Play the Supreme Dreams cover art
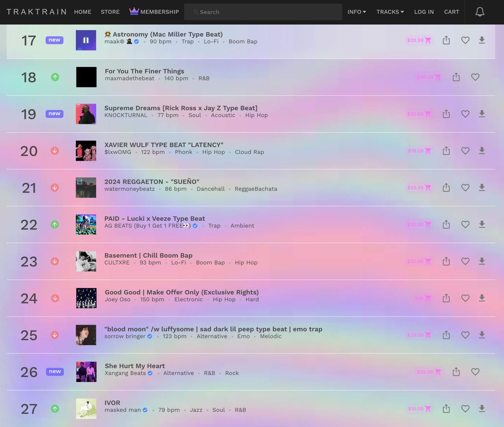 coord(86,114)
